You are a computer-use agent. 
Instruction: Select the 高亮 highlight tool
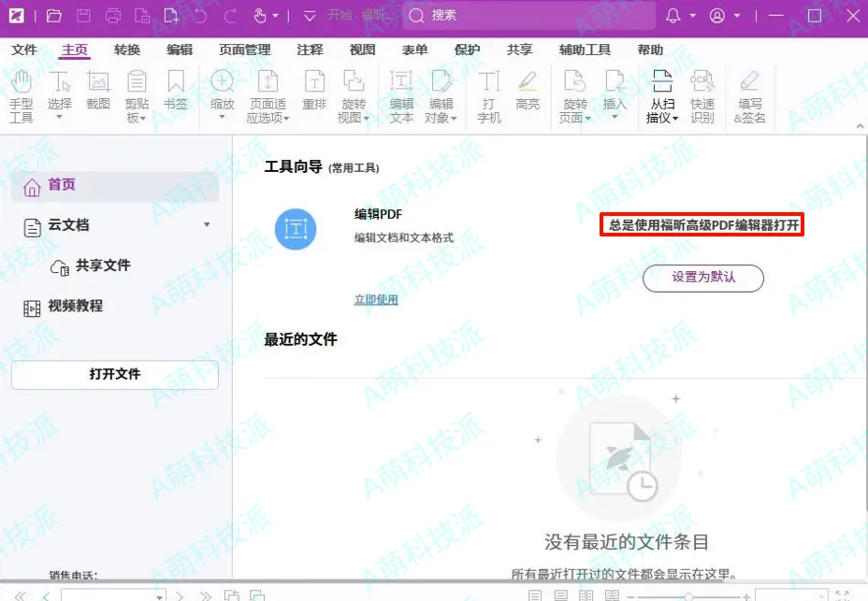pos(528,91)
